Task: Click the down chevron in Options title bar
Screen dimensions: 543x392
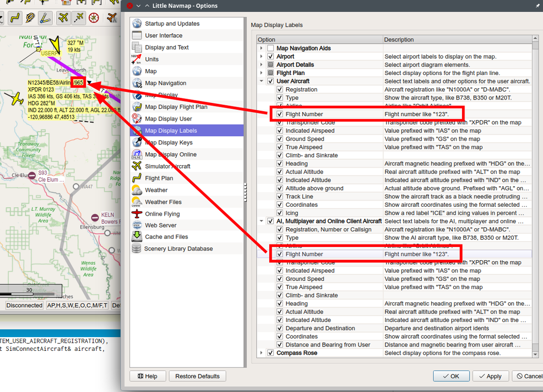Action: pos(138,6)
